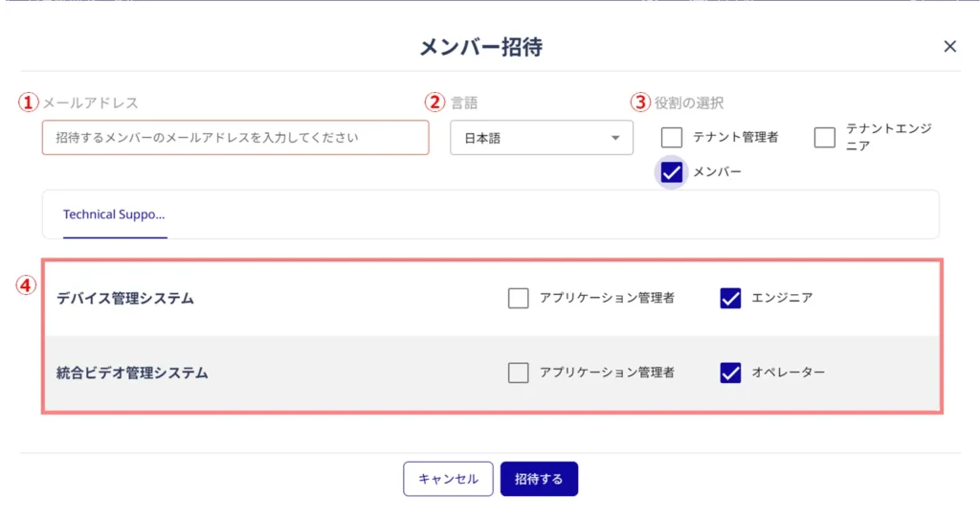Uncheck エンジニア for デバイス管理システム
Viewport: 980px width, 520px height.
pyautogui.click(x=730, y=298)
